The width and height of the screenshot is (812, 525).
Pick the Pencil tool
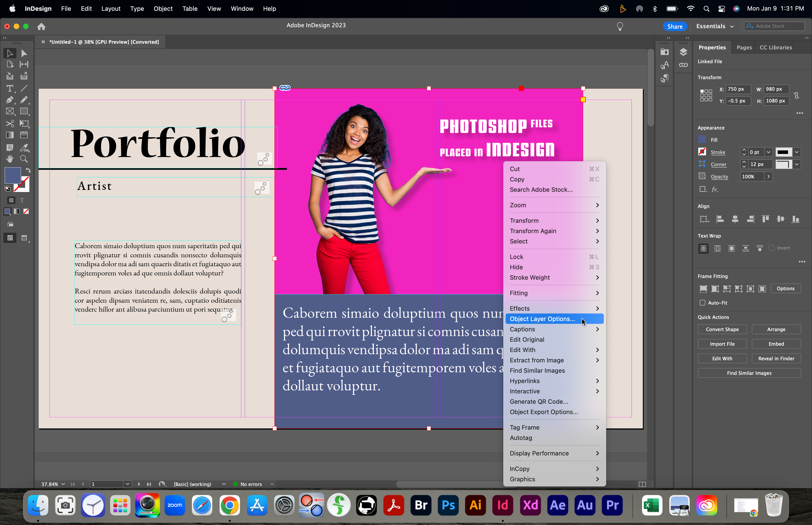(24, 100)
